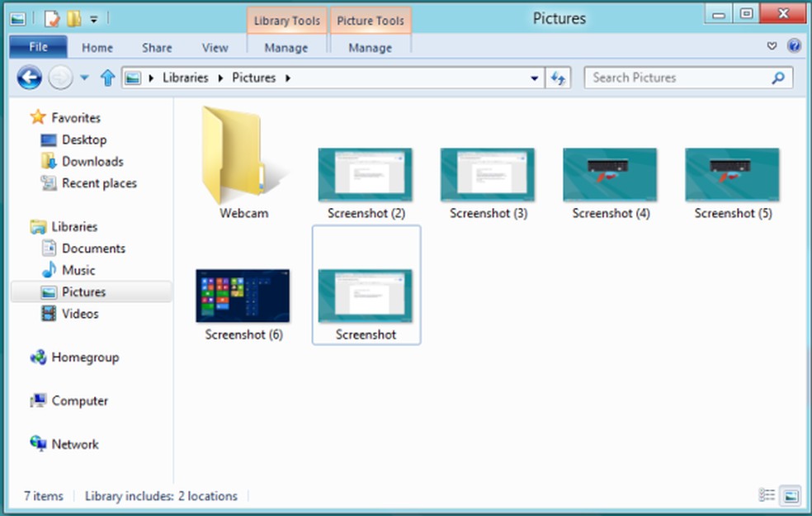Open the Picture Tools Manage tab
Screen dimensions: 812x516
click(x=370, y=47)
